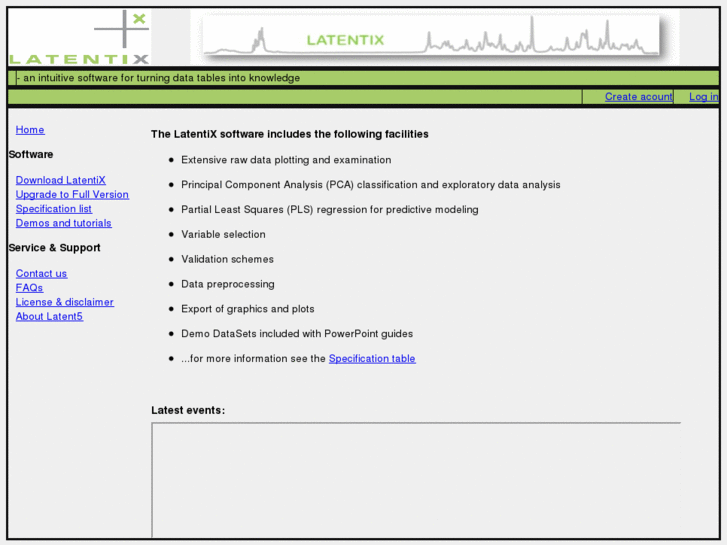Image resolution: width=727 pixels, height=545 pixels.
Task: Click the About Latent5 link
Action: click(49, 317)
